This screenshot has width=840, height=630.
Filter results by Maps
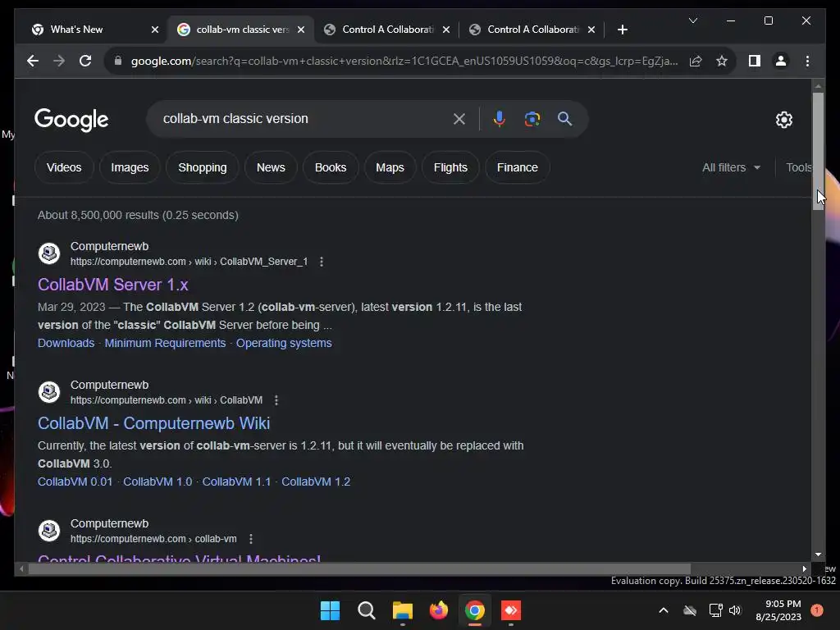(390, 167)
